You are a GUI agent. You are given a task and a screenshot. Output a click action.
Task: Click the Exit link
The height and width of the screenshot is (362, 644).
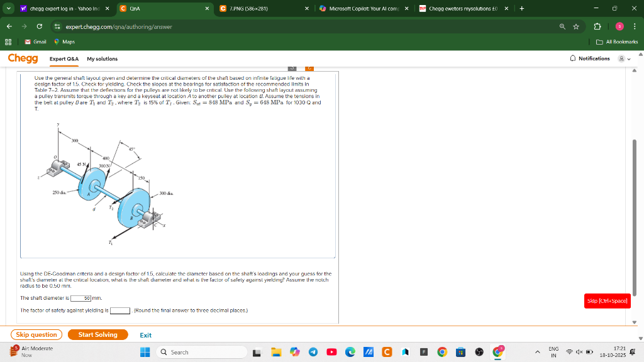[145, 335]
